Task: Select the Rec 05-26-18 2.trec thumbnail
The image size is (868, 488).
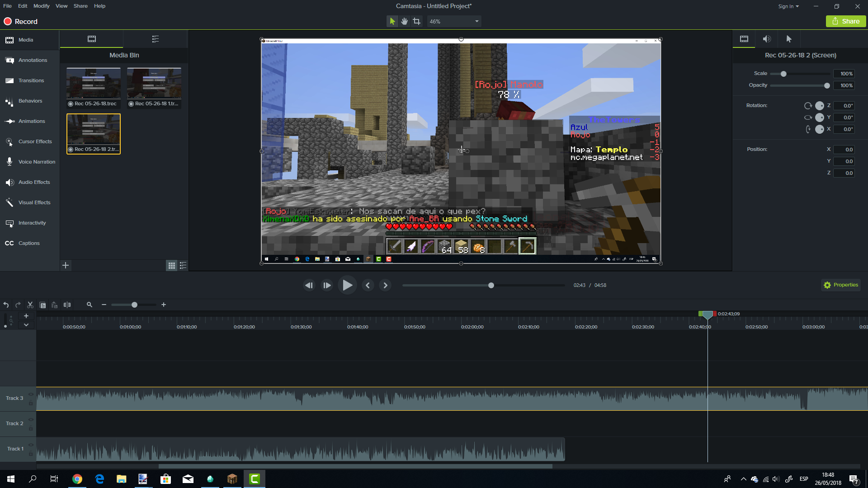Action: [94, 134]
